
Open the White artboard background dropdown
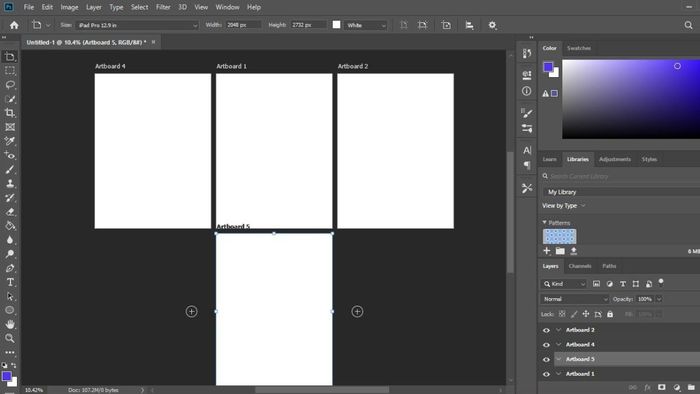366,25
